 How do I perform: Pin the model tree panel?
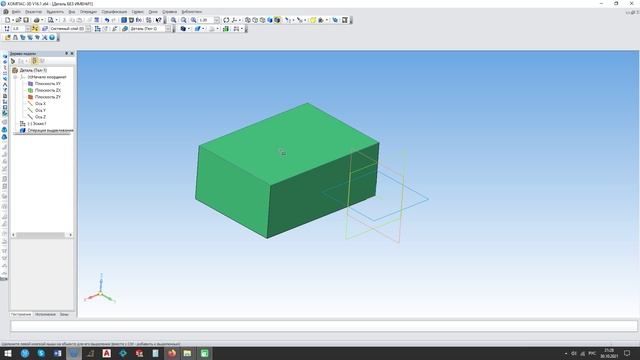(x=67, y=53)
